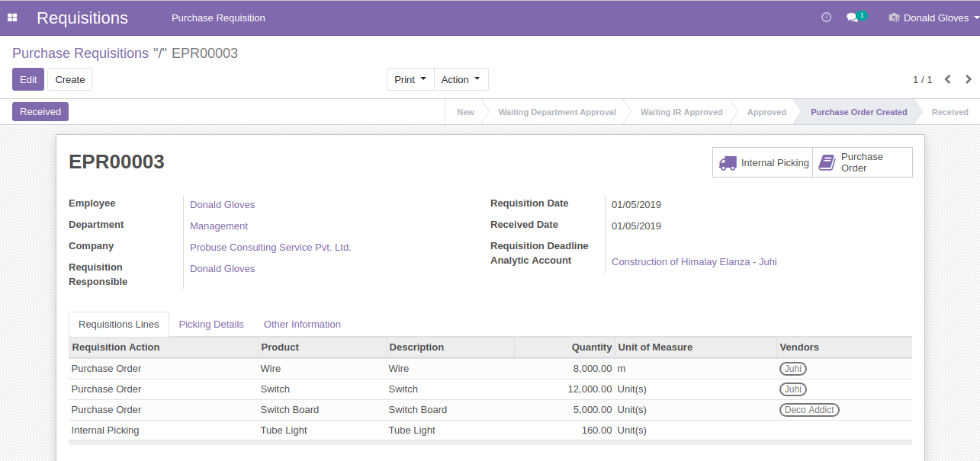The height and width of the screenshot is (461, 980).
Task: Click the Edit button
Action: [28, 79]
